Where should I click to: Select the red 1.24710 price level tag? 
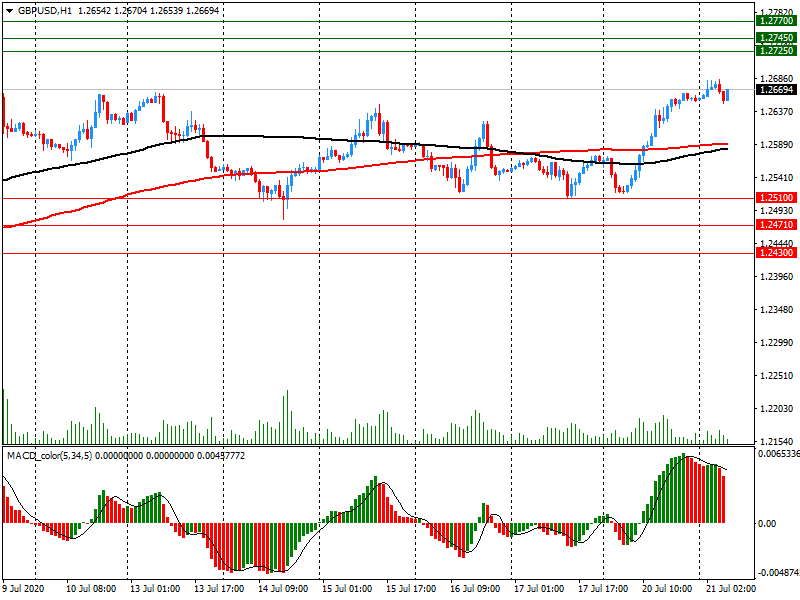(776, 226)
